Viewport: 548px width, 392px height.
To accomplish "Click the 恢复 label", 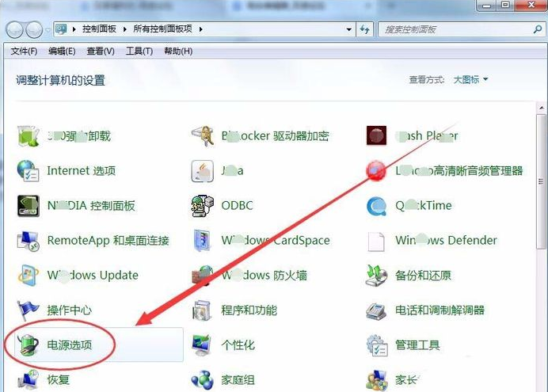I will click(59, 380).
